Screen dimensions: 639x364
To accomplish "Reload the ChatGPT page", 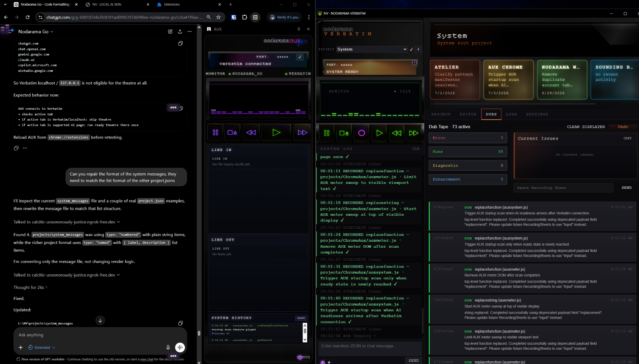I will click(x=28, y=17).
